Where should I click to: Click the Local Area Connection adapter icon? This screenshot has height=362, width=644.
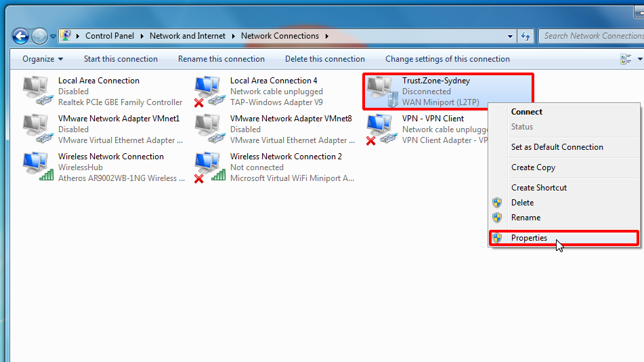click(x=37, y=91)
